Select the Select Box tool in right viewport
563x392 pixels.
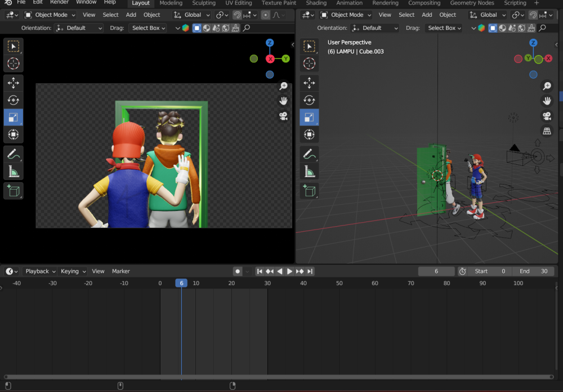(x=309, y=46)
